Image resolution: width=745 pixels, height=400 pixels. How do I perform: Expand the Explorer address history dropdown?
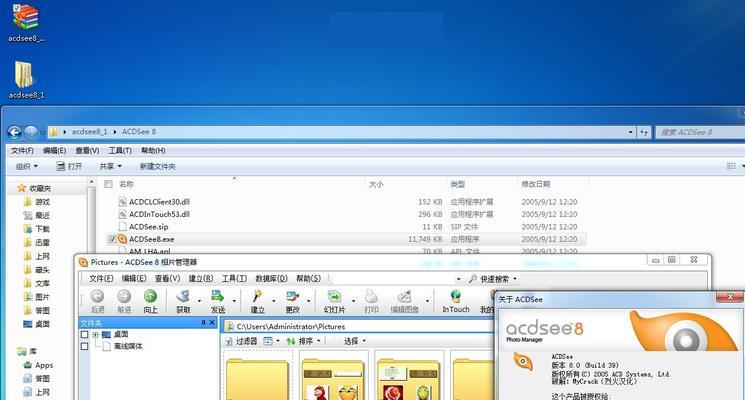[630, 132]
